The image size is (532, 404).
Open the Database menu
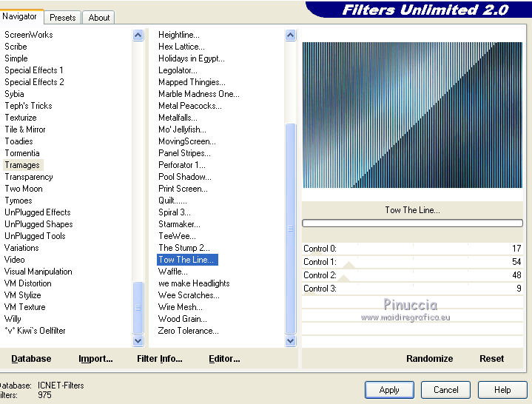(x=31, y=359)
